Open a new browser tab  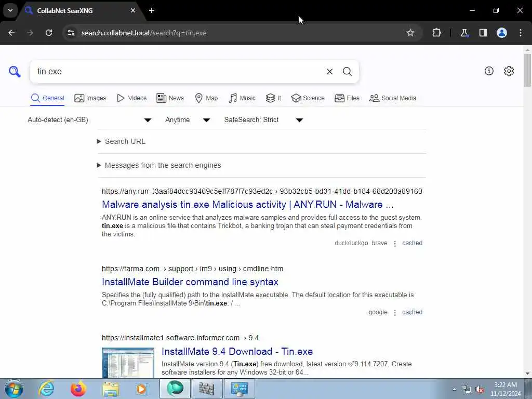tap(152, 10)
